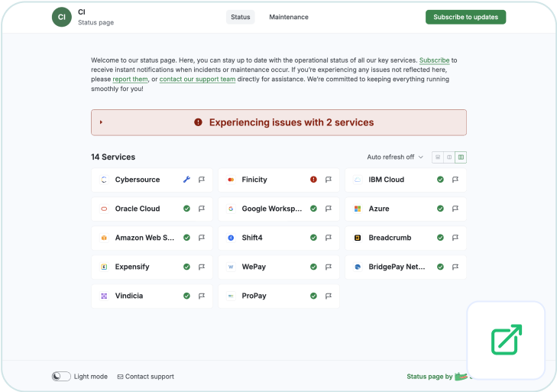Follow the report them link

(x=130, y=79)
